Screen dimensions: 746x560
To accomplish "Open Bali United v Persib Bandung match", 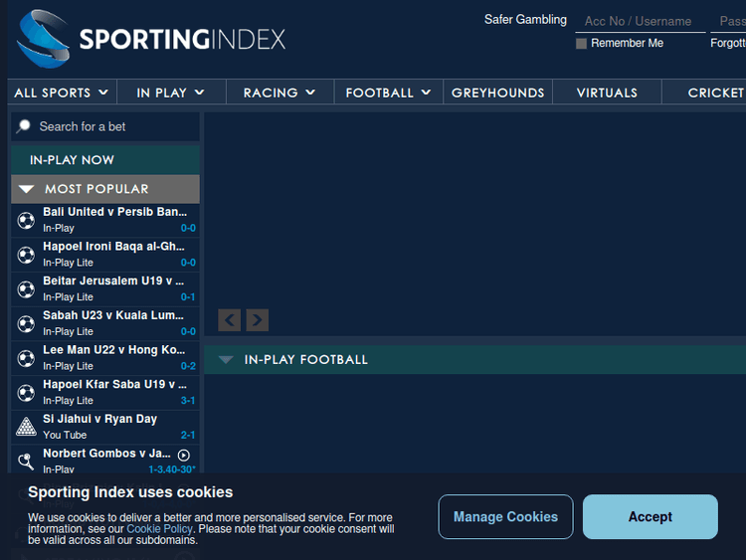I will pyautogui.click(x=105, y=220).
